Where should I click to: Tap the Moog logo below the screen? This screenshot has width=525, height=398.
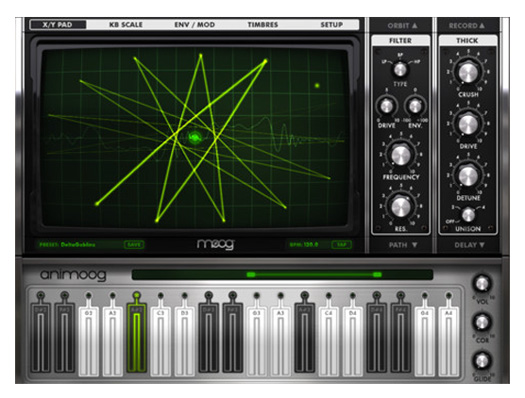(x=216, y=244)
